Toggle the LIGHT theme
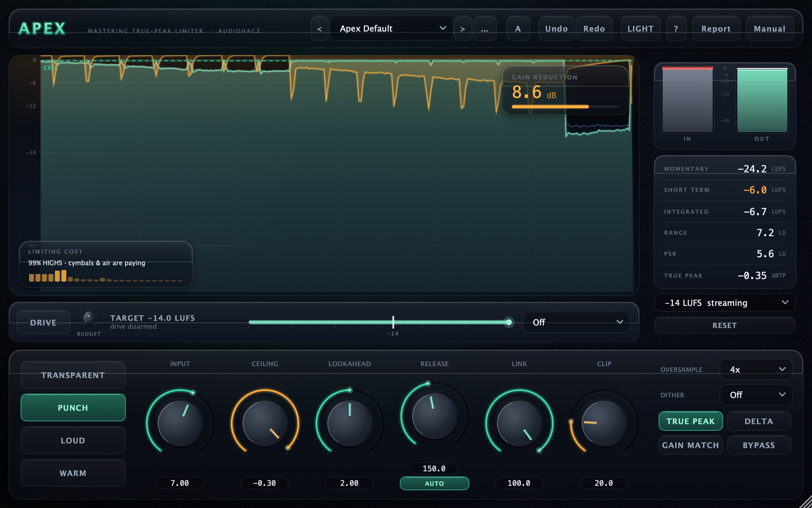 click(x=641, y=29)
